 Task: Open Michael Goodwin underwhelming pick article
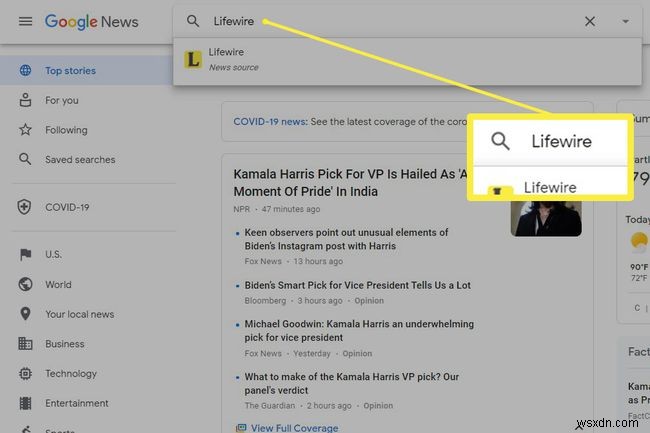click(x=359, y=331)
